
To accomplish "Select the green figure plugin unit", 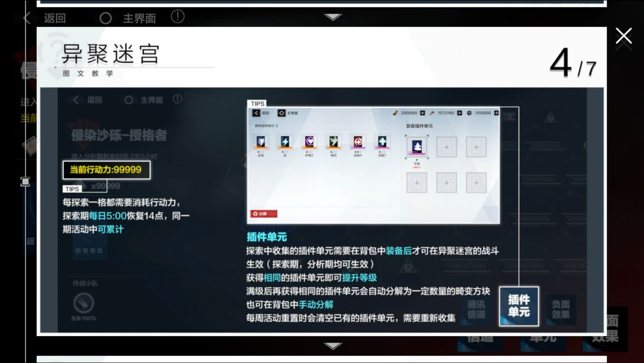I will tap(333, 141).
